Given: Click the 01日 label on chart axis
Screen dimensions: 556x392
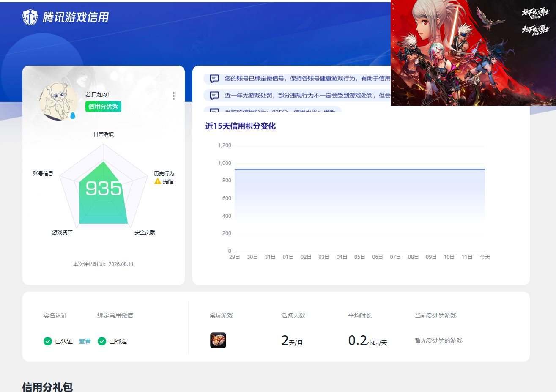Looking at the screenshot, I should 288,257.
